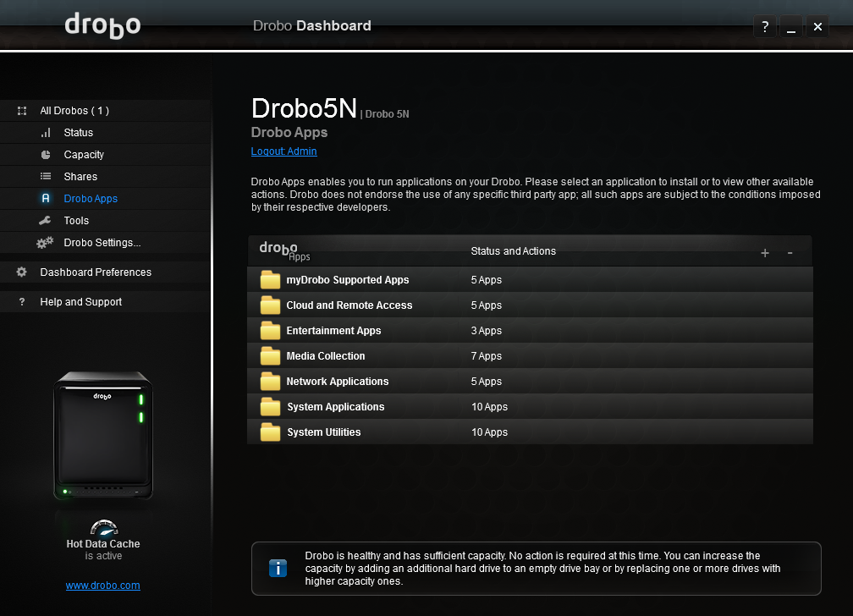Click the Dashboard Preferences gear icon

22,272
